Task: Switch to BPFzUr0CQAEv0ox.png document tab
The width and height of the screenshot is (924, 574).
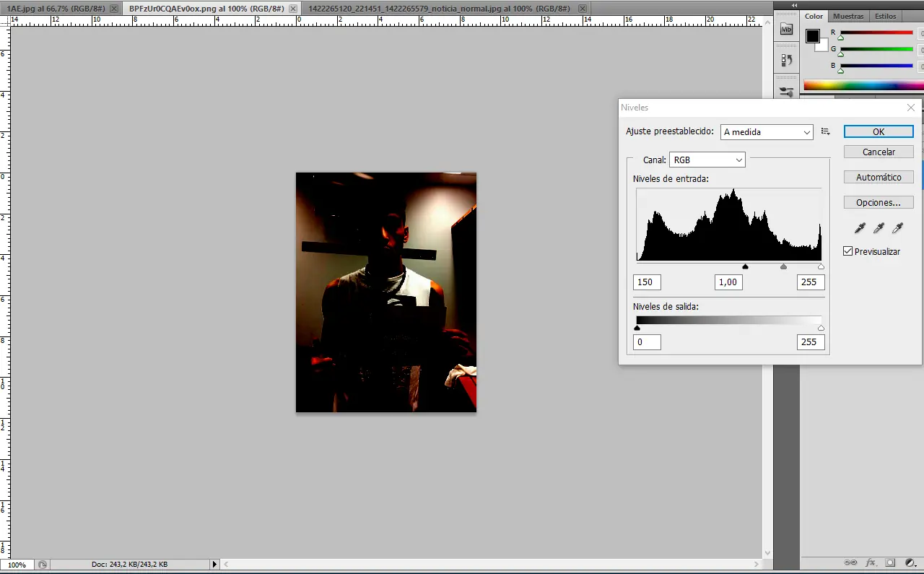Action: click(206, 9)
